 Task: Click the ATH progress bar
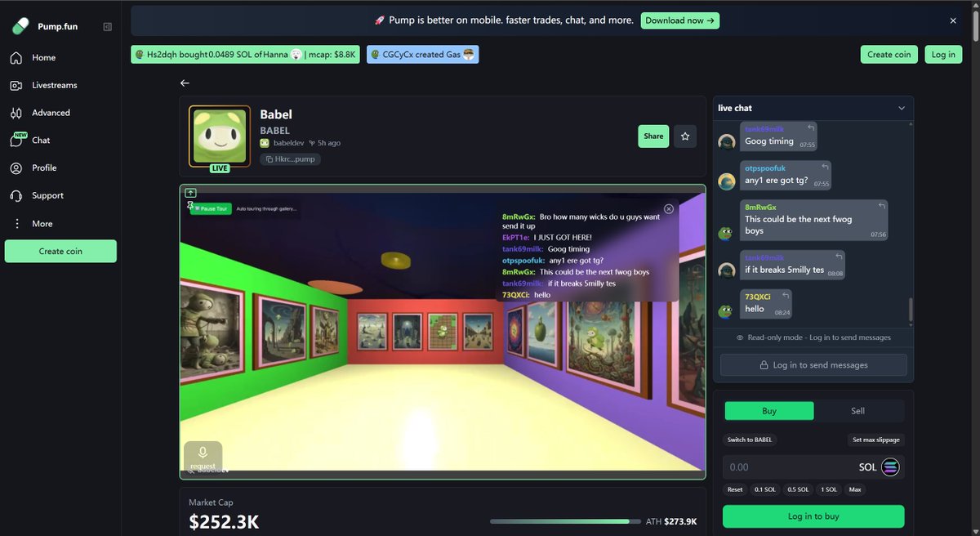click(x=565, y=521)
